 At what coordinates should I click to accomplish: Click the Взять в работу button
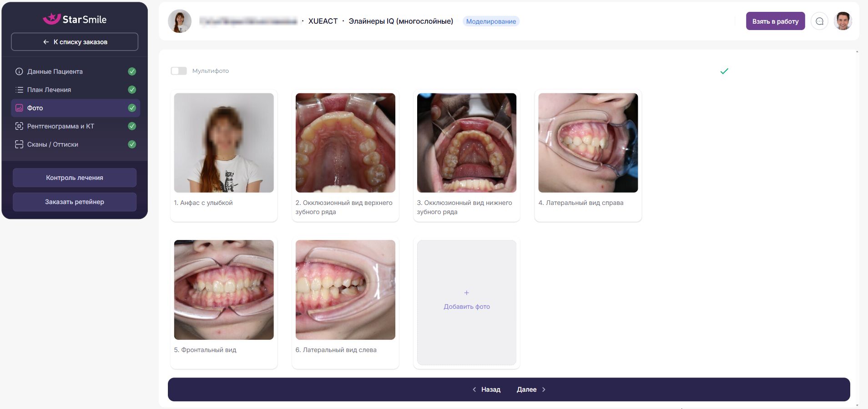coord(775,21)
